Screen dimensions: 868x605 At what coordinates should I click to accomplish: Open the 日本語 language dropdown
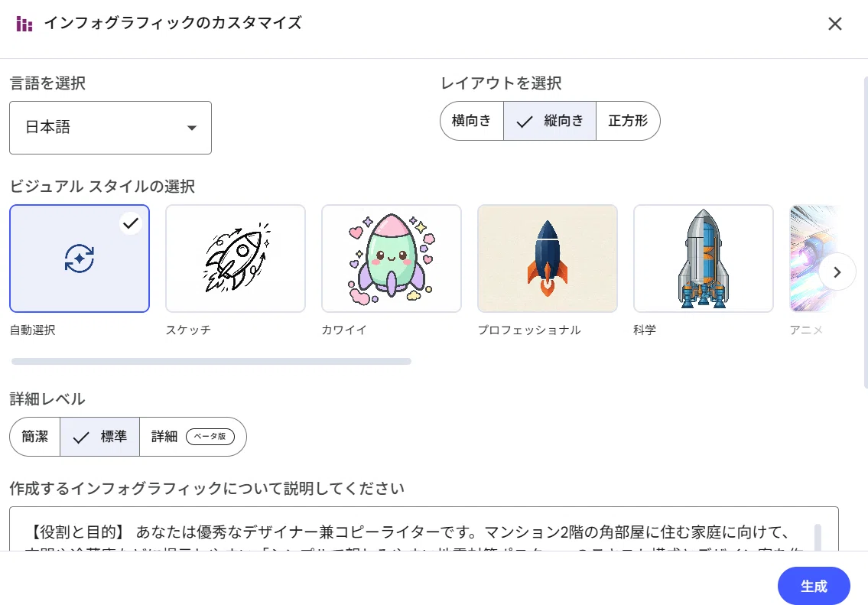pyautogui.click(x=110, y=127)
